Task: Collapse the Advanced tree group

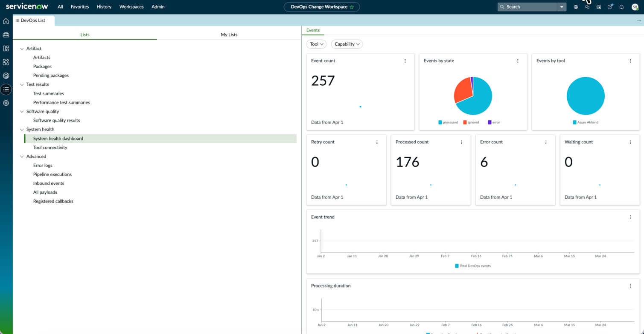Action: point(22,157)
